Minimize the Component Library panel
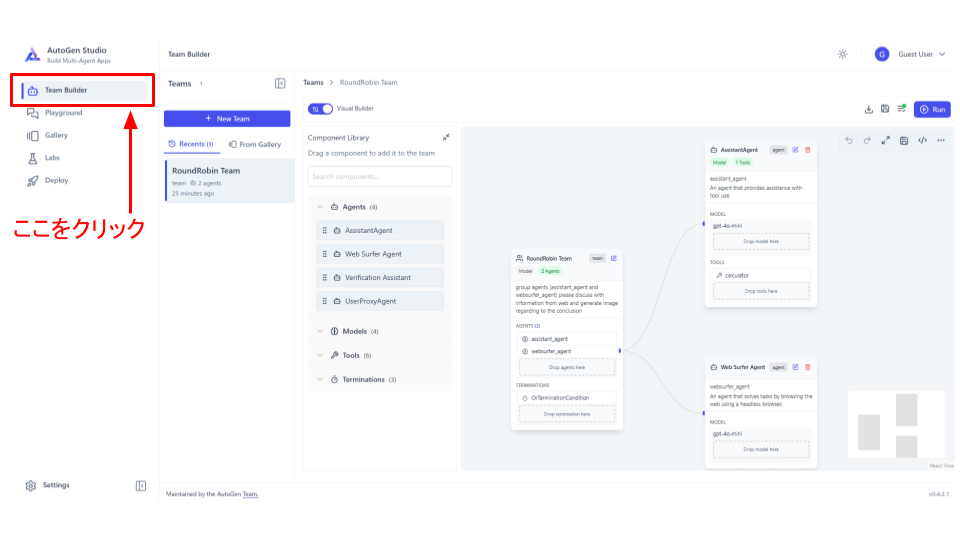 click(446, 137)
